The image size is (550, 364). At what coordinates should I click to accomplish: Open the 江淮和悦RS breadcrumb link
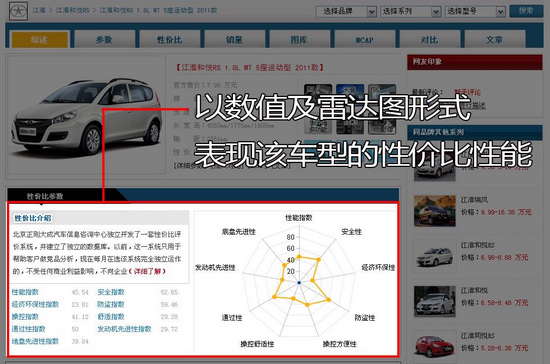(73, 10)
